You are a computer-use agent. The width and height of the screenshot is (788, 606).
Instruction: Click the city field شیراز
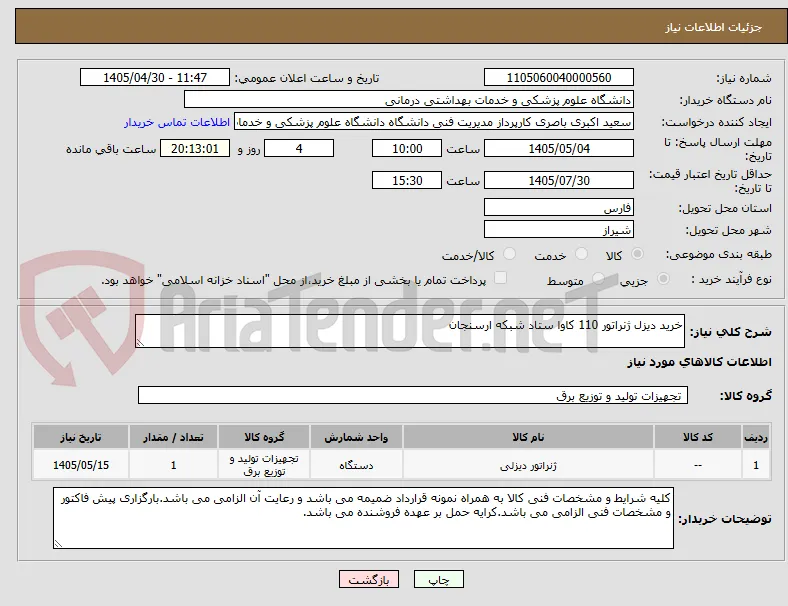click(x=558, y=230)
